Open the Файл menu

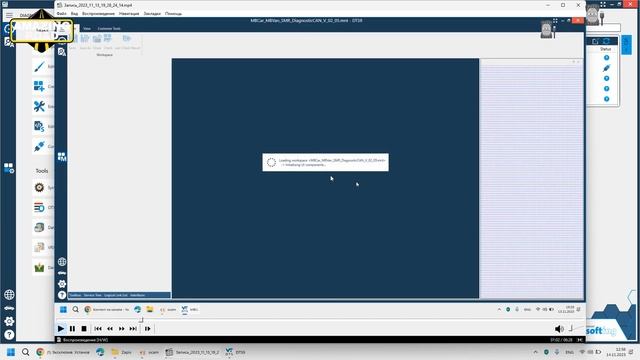pos(62,13)
